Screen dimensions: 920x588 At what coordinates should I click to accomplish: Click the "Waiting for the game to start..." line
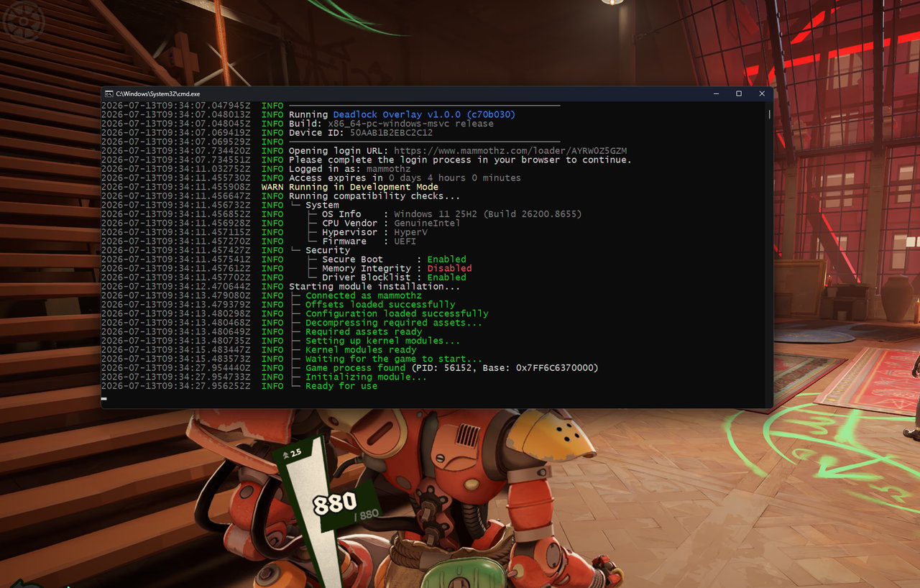(x=394, y=359)
